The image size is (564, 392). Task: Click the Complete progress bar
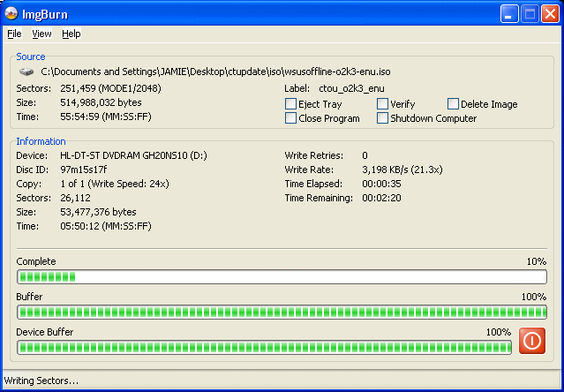[x=282, y=277]
